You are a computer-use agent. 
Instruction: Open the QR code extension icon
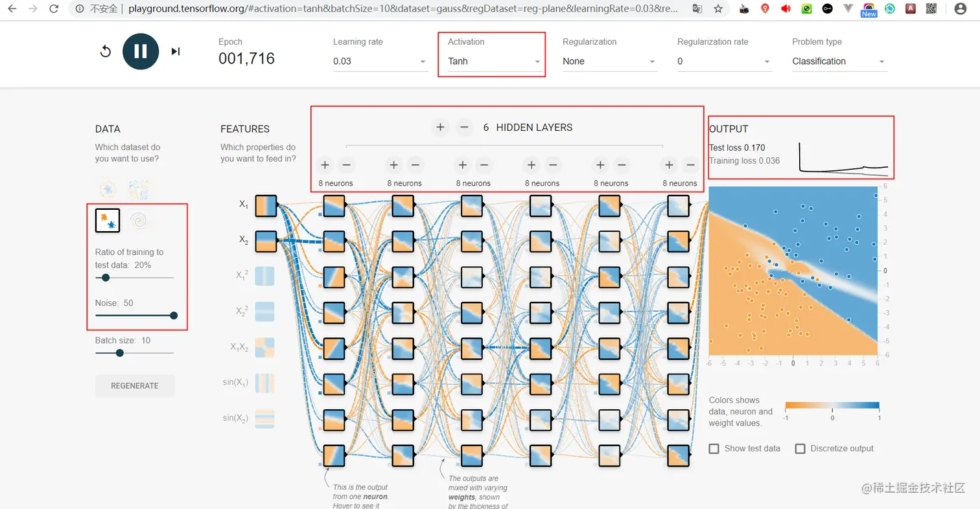[931, 9]
